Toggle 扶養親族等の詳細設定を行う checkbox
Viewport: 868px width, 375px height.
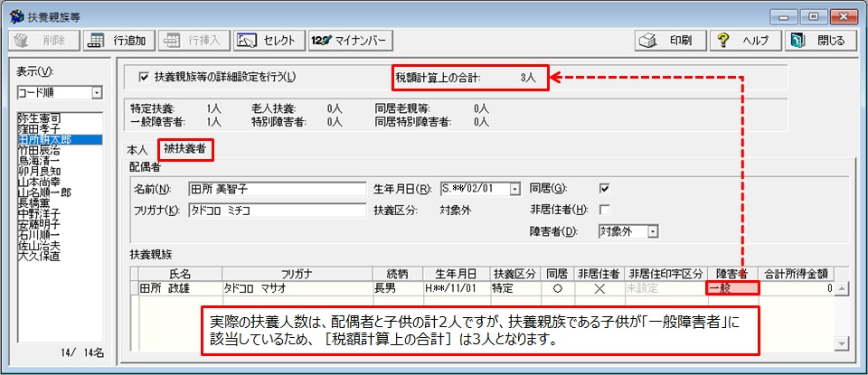point(143,78)
